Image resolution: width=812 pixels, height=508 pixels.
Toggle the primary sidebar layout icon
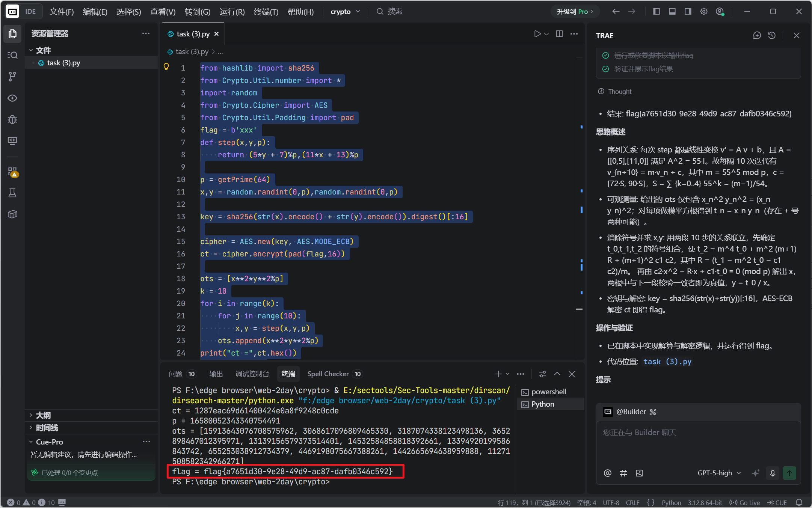(657, 12)
